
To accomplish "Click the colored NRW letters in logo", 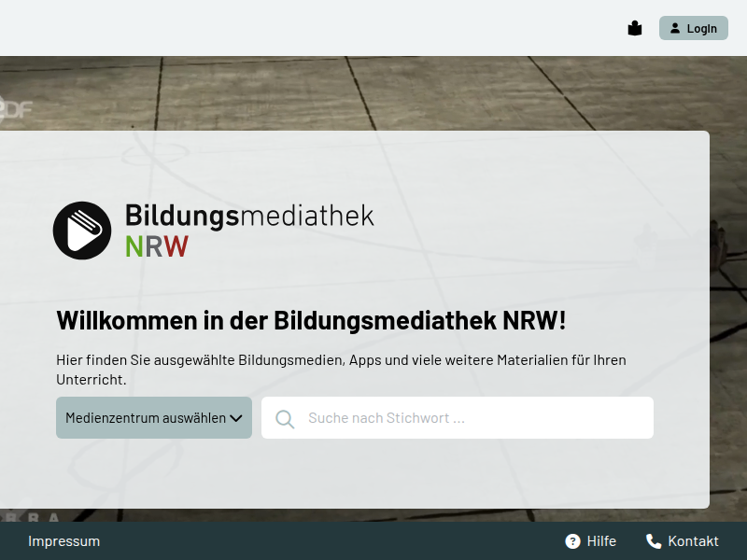I will pos(157,246).
